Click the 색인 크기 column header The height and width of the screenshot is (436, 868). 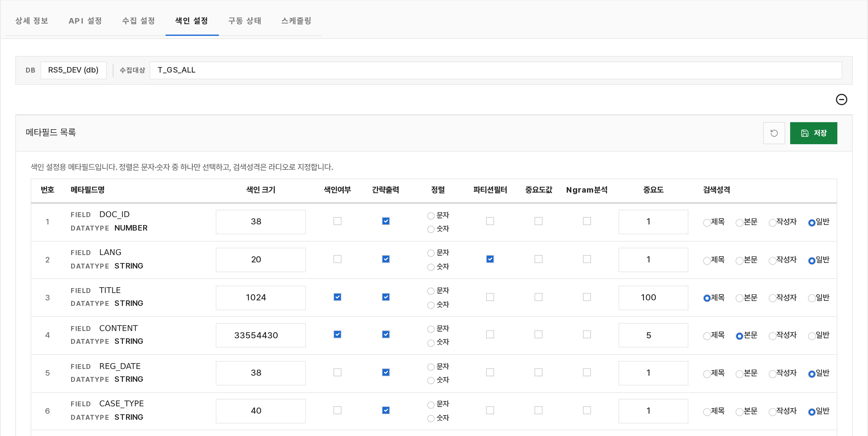261,190
